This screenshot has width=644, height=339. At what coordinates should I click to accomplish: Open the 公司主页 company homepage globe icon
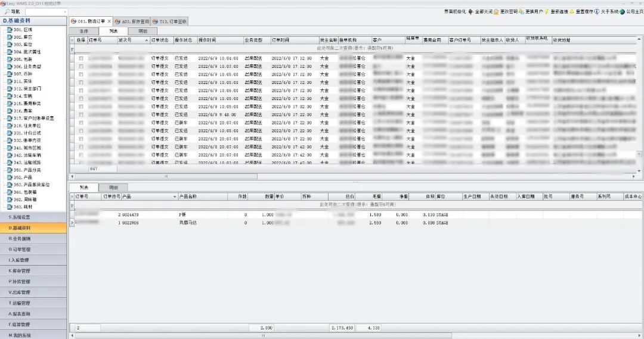623,11
